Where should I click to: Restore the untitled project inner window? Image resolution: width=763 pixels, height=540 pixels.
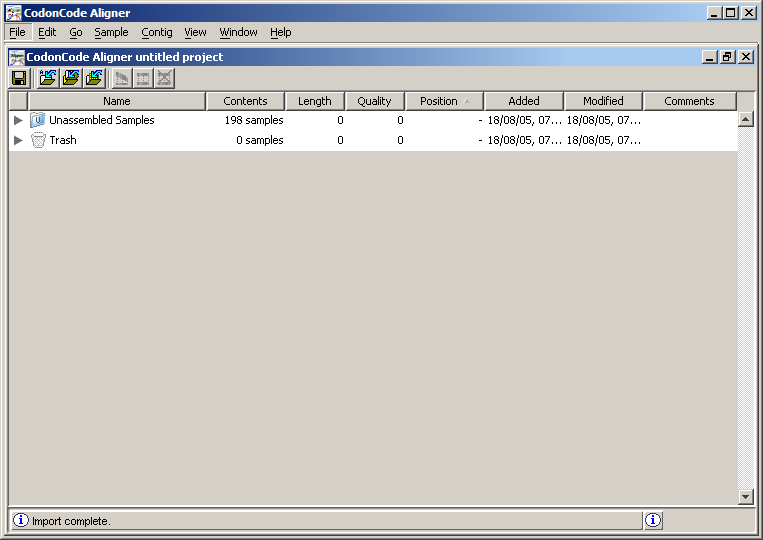[x=727, y=57]
